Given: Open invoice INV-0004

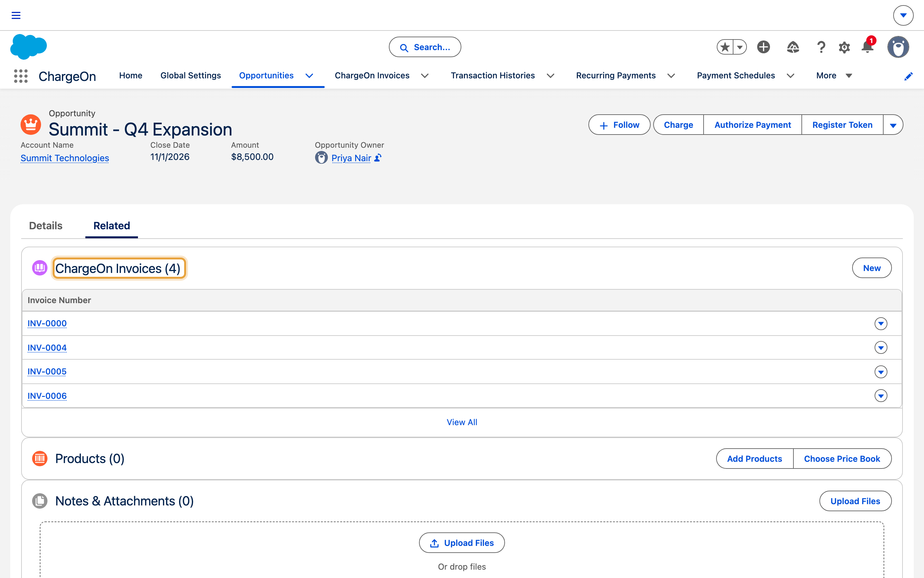Looking at the screenshot, I should 47,347.
